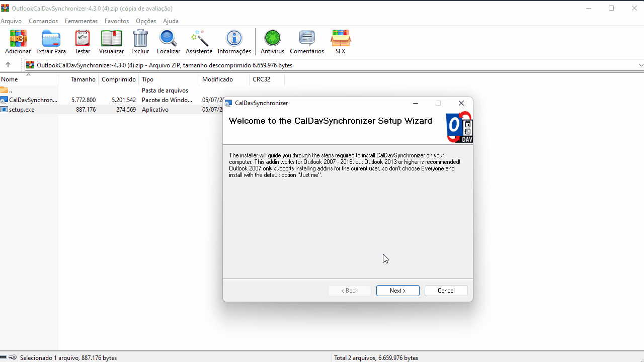
Task: Click status text 'Selecionado 1 arquivo'
Action: click(48, 358)
